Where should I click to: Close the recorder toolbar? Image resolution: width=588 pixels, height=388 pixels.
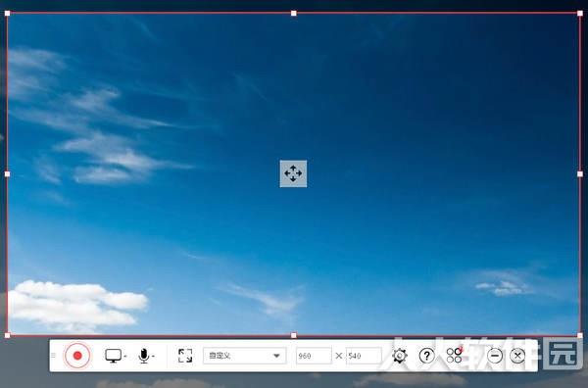click(517, 356)
